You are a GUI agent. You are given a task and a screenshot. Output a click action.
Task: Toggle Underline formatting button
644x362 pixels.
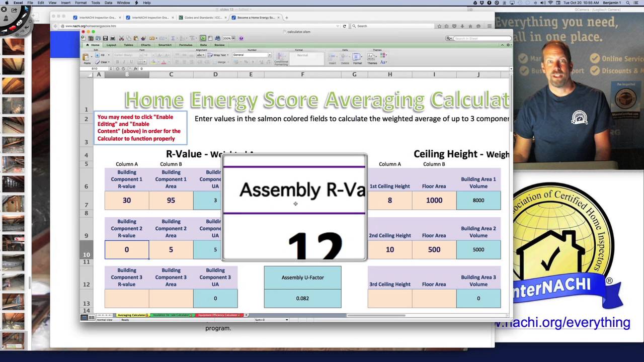[x=131, y=62]
